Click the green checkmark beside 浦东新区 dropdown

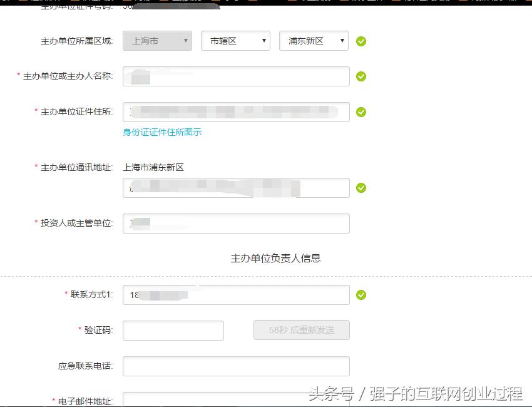(x=361, y=41)
